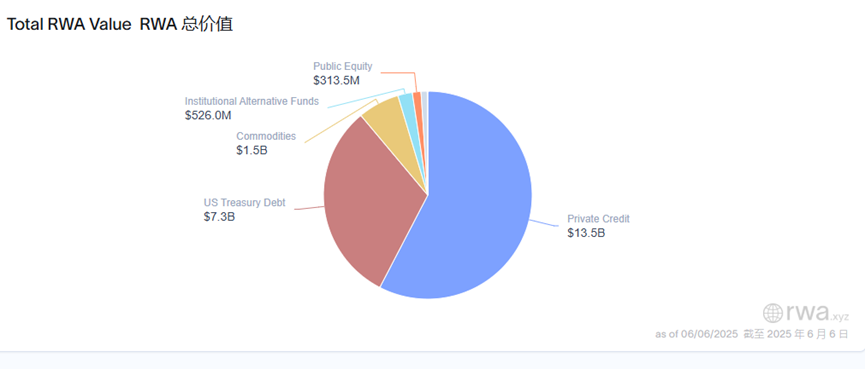Click the US Treasury Debt label

click(x=244, y=202)
